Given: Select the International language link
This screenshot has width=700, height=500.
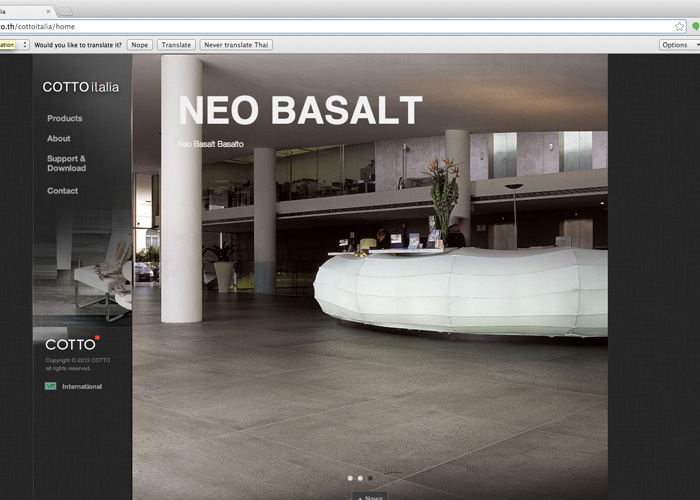Looking at the screenshot, I should pos(82,387).
